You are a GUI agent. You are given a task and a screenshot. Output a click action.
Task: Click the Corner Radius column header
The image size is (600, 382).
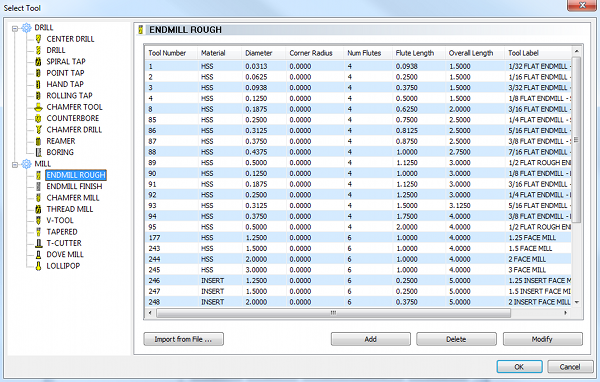(x=315, y=53)
